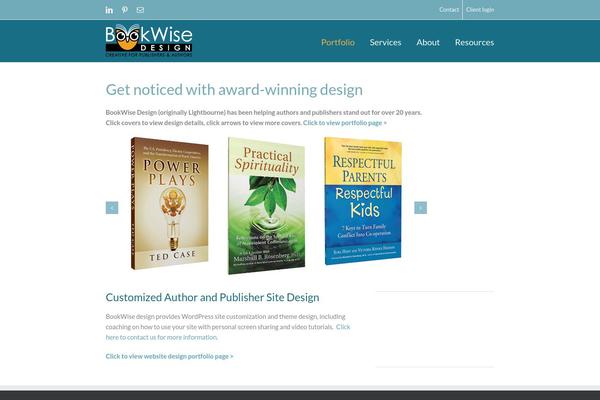The width and height of the screenshot is (600, 400).
Task: Go to Client login
Action: tap(480, 10)
